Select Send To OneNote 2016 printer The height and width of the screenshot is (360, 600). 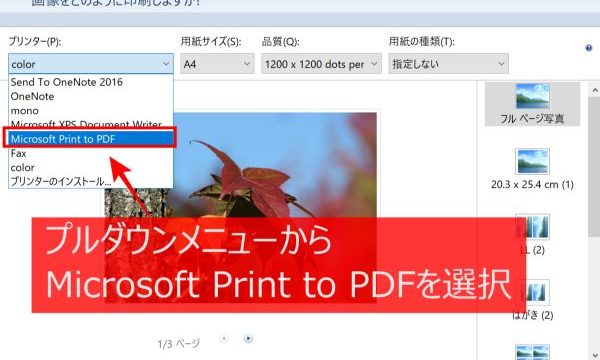point(91,82)
